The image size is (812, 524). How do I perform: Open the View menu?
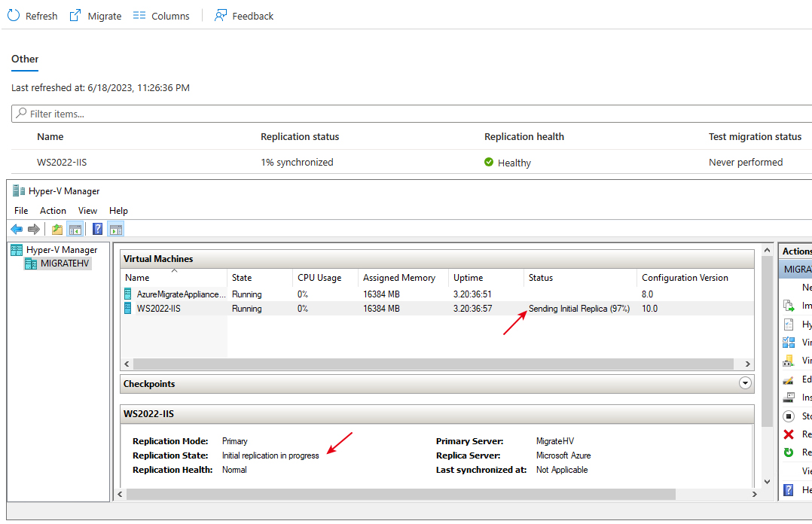click(87, 211)
